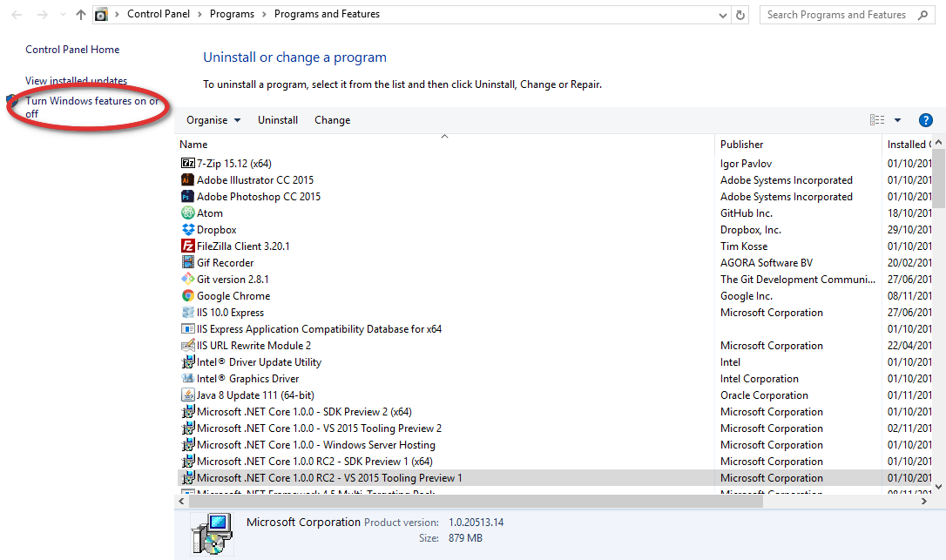Viewport: 946px width, 560px height.
Task: Click the IIS 10.0 Express icon
Action: click(187, 312)
